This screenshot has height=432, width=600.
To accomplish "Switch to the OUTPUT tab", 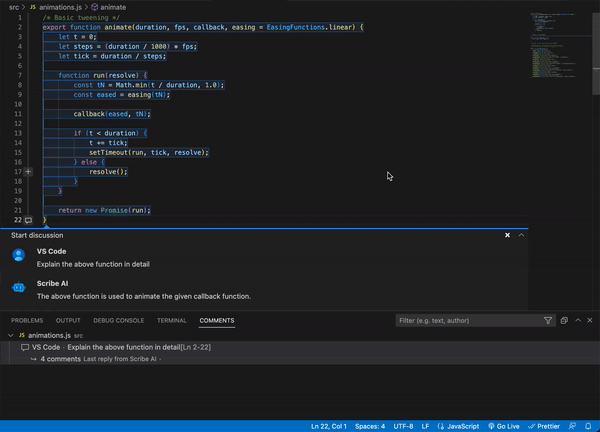I will point(68,321).
